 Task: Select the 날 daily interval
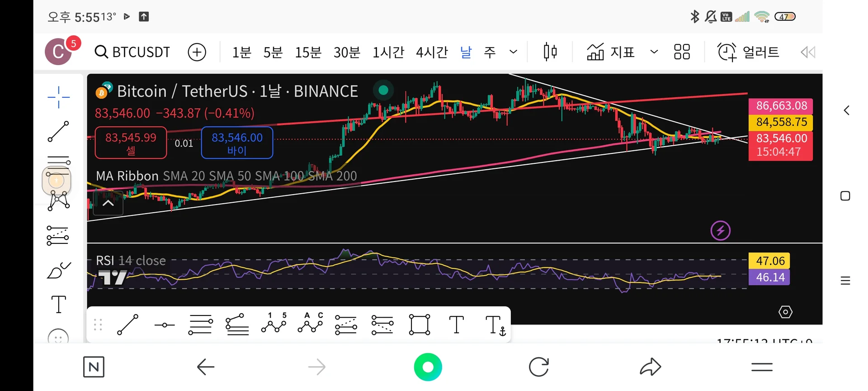click(x=466, y=52)
